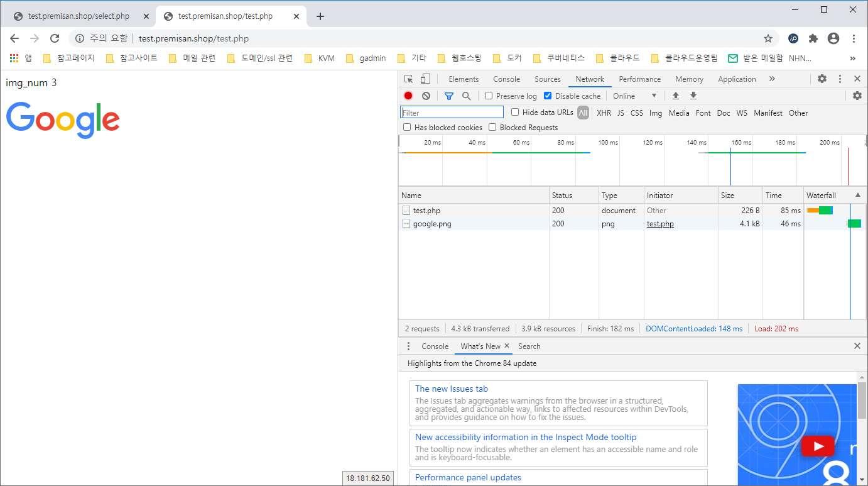Close the bottom drawer panel
This screenshot has height=486, width=868.
click(857, 346)
